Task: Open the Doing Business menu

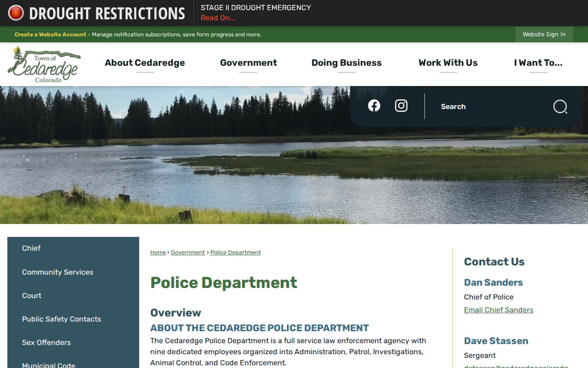Action: [x=346, y=63]
